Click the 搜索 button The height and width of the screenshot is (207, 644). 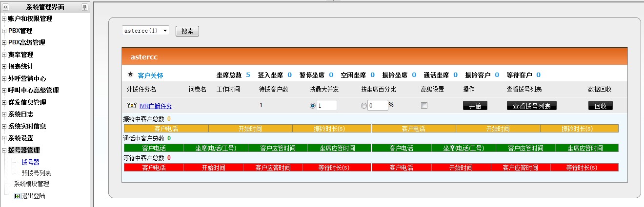click(187, 31)
